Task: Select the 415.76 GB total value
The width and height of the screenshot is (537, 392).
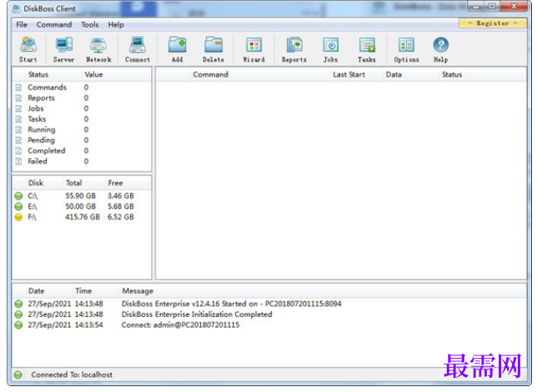Action: point(83,217)
